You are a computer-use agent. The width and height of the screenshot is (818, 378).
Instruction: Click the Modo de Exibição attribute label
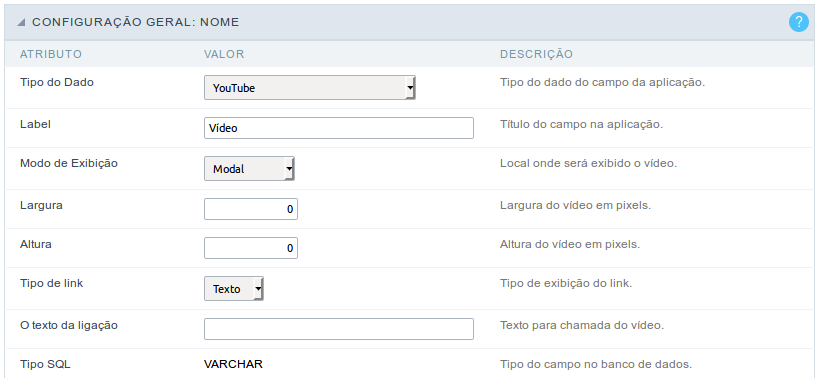(69, 163)
